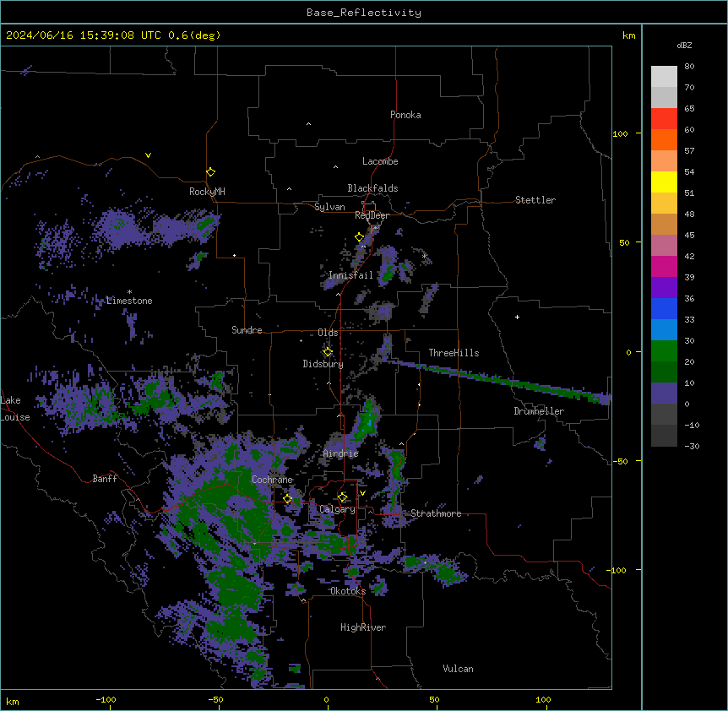Click the ThreeHills label

point(454,353)
